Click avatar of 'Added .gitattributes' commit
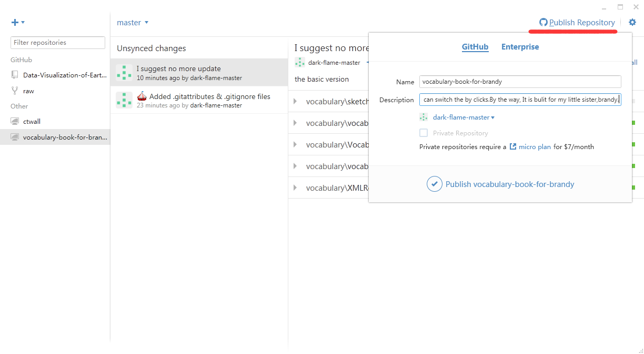 pos(124,100)
